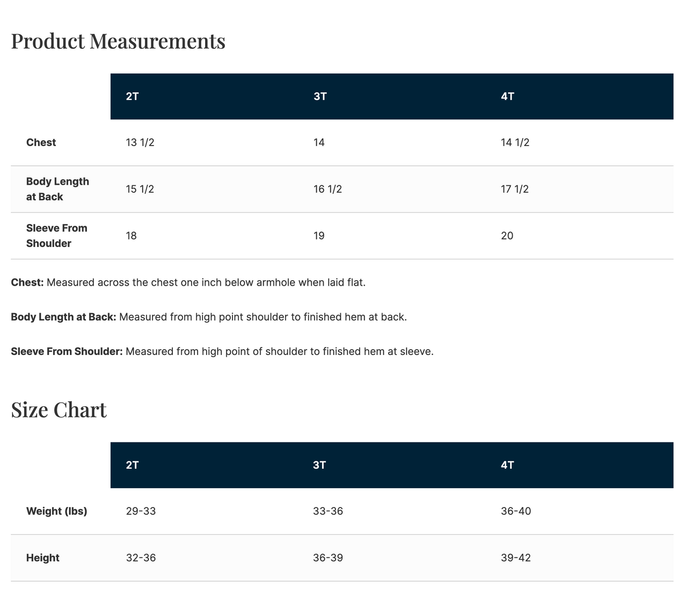Image resolution: width=685 pixels, height=616 pixels.
Task: Select the 13 1/2 chest value cell
Action: pos(140,143)
